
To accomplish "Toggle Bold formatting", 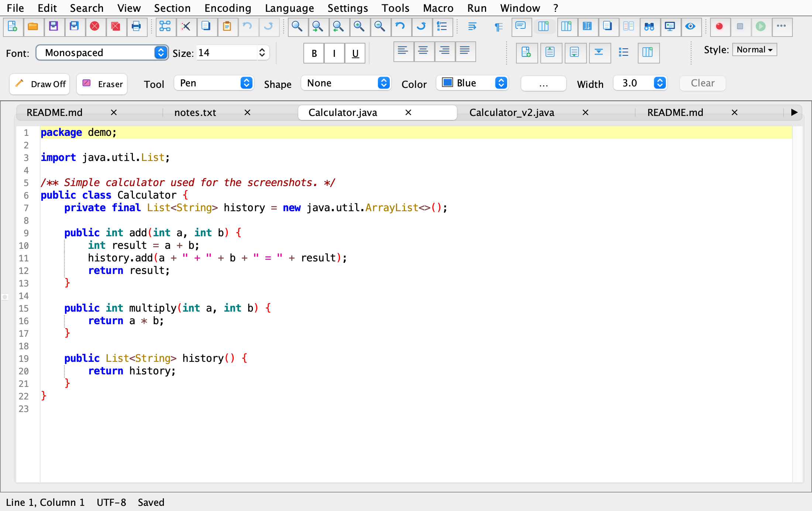I will pyautogui.click(x=314, y=53).
